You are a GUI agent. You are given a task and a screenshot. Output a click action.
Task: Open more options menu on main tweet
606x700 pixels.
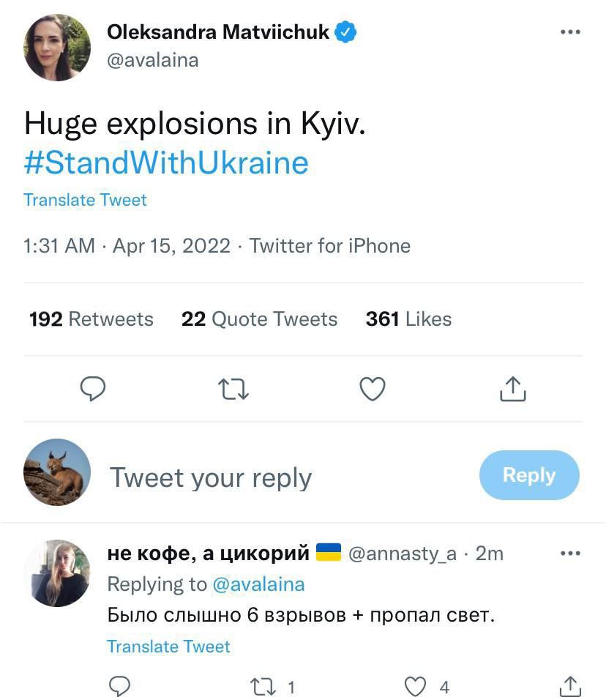pos(570,32)
